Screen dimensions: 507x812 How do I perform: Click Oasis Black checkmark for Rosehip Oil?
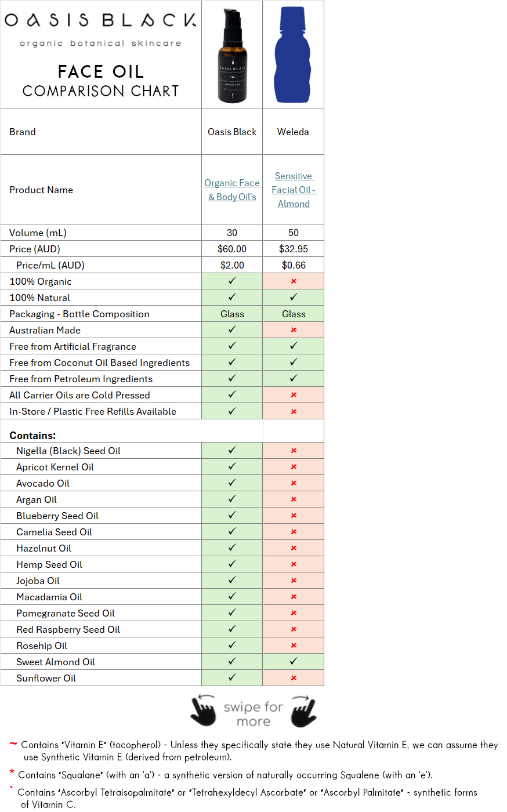click(x=232, y=645)
